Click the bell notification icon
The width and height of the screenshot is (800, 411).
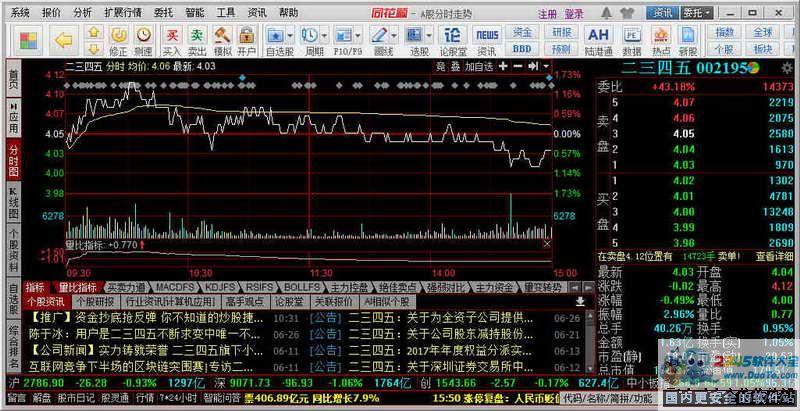(607, 13)
